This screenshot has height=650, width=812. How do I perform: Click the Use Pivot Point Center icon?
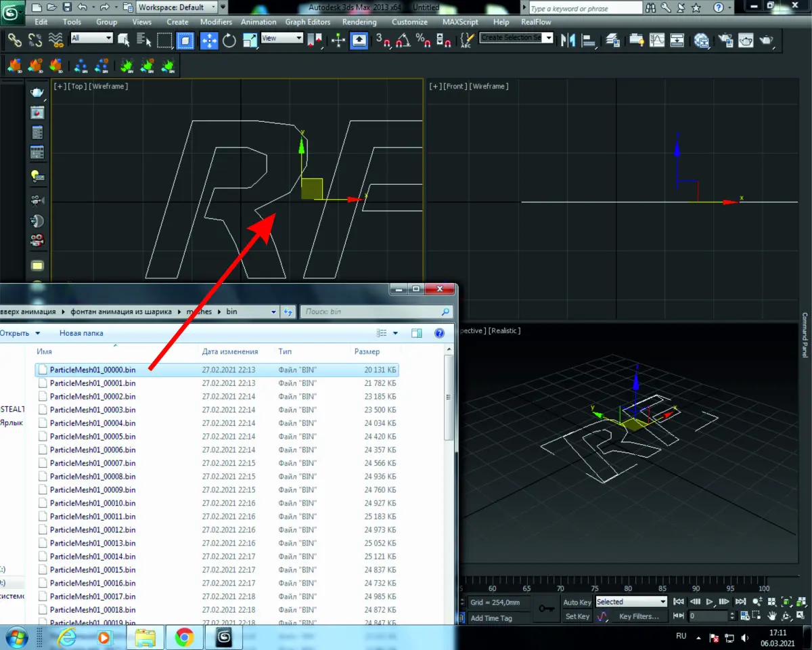click(314, 40)
